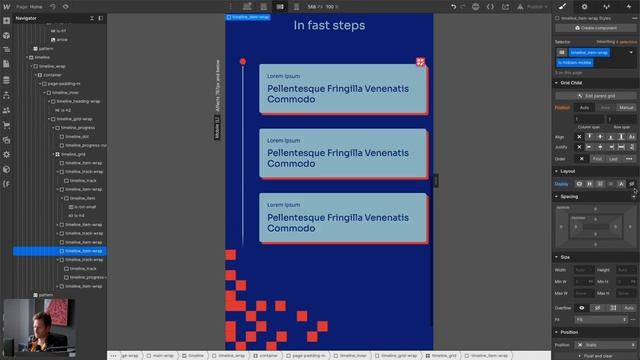The width and height of the screenshot is (640, 360).
Task: Open the Element Settings gear tab
Action: (584, 7)
